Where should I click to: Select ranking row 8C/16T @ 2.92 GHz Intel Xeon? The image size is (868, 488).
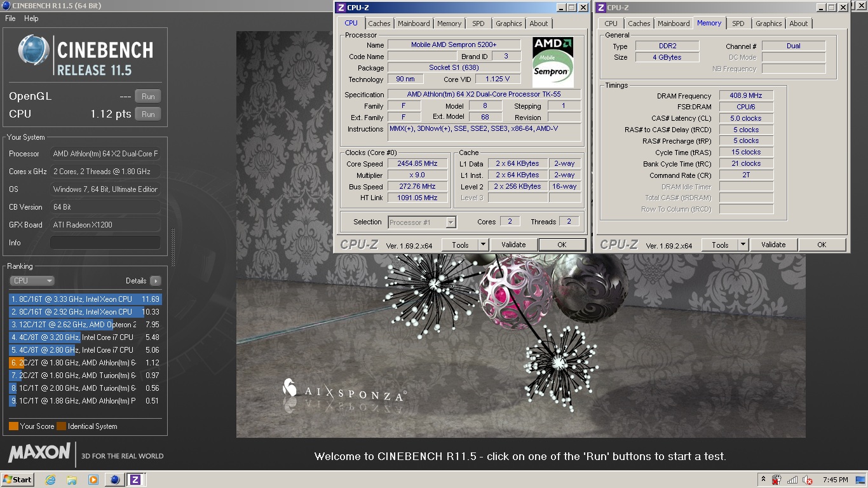tap(85, 312)
